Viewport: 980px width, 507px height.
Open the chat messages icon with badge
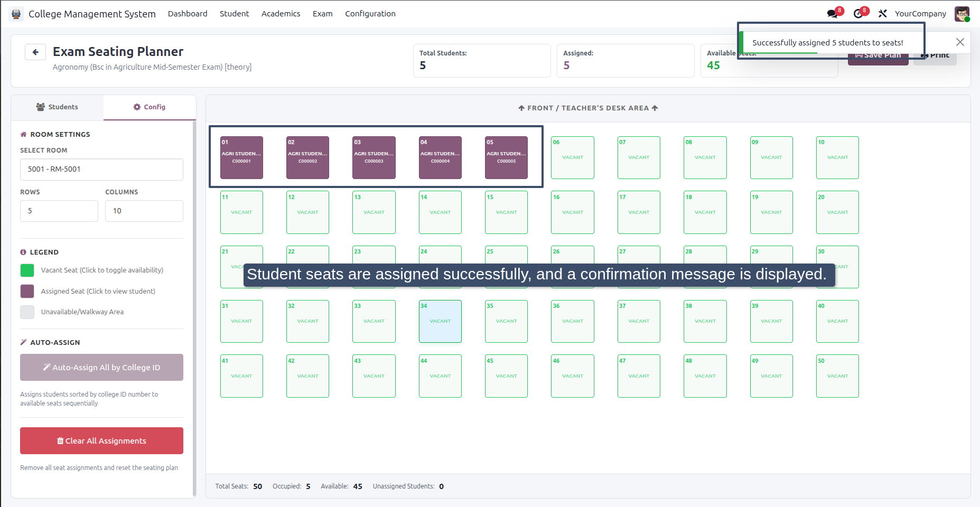click(x=833, y=14)
